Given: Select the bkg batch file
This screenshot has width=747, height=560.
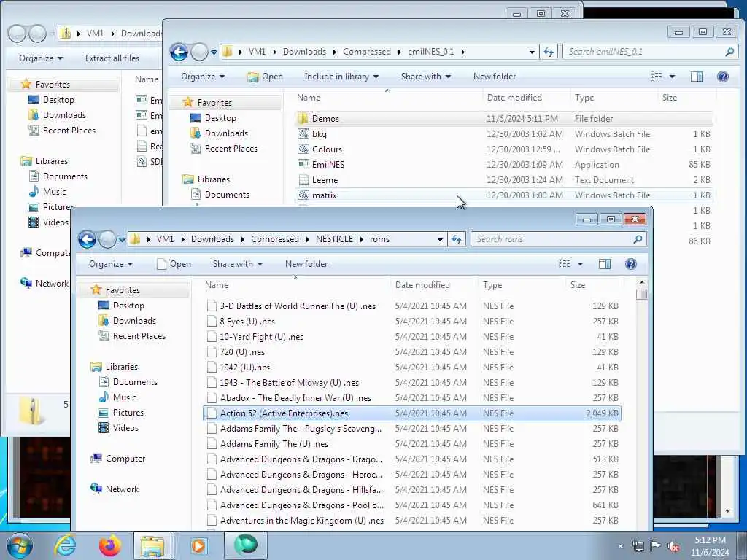Looking at the screenshot, I should (x=504, y=134).
